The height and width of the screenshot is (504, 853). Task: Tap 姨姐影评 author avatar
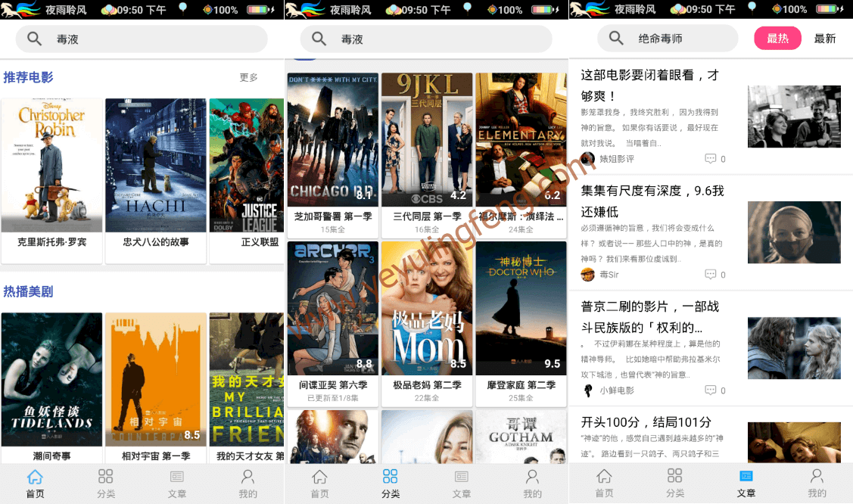pyautogui.click(x=587, y=159)
